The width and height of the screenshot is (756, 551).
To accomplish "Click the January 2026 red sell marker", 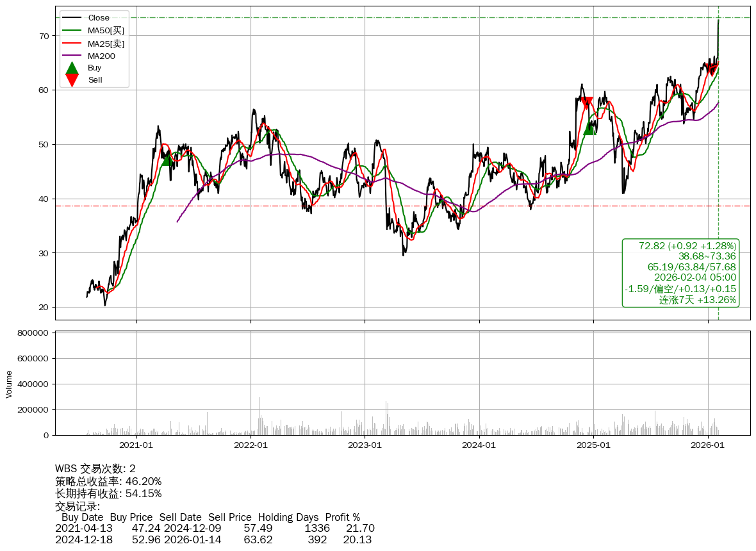I will coord(711,69).
